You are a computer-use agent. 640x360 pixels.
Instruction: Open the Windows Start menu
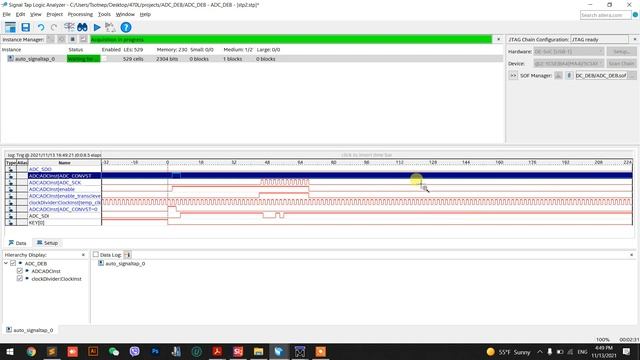(x=10, y=351)
